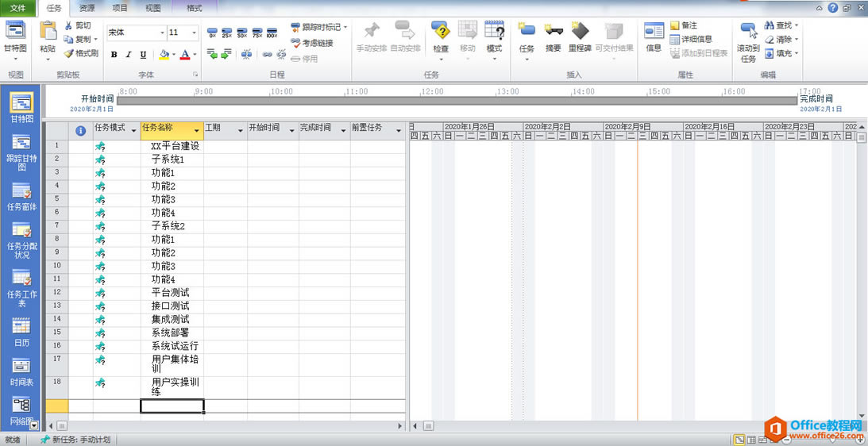Open 跟踪甘特图 view in sidebar
Viewport: 868px width, 446px height.
click(21, 152)
